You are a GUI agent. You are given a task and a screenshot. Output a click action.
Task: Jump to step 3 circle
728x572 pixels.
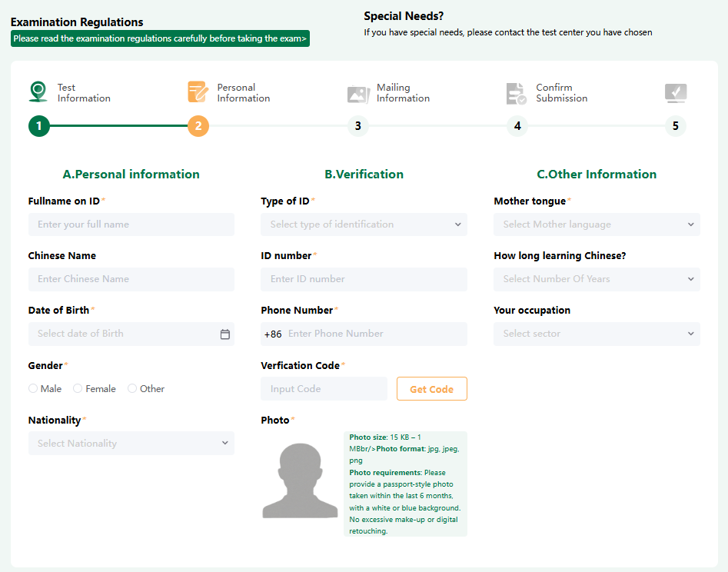click(x=358, y=126)
